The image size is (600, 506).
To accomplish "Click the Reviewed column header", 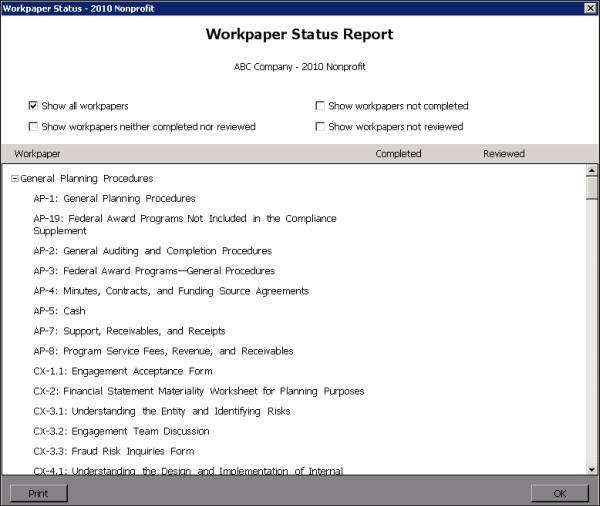I will tap(504, 154).
